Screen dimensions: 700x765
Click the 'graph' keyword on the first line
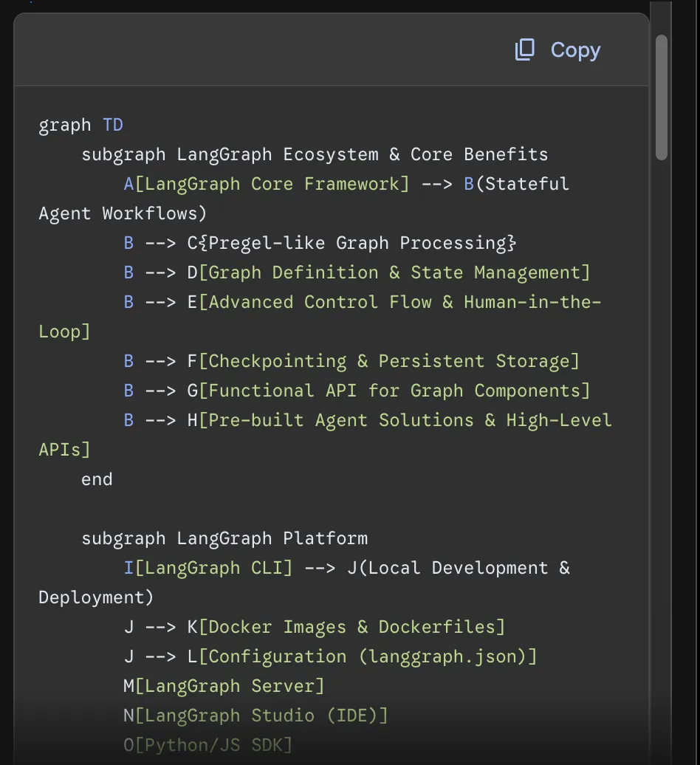pyautogui.click(x=65, y=125)
